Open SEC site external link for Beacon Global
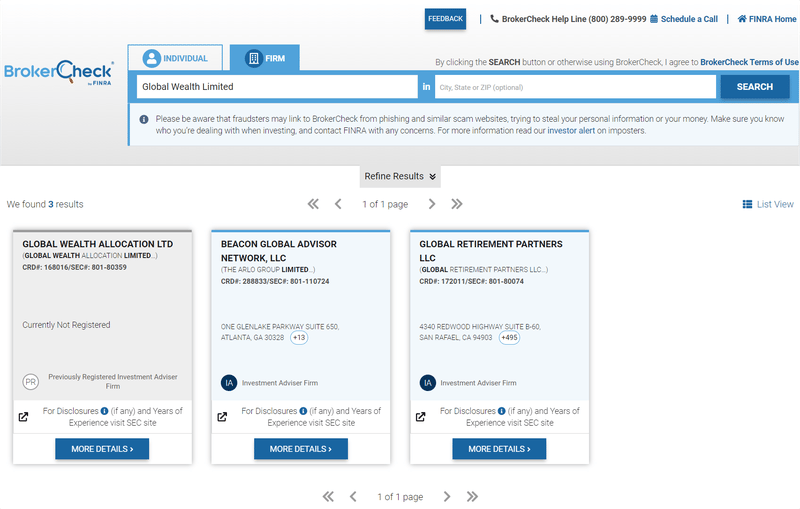 (222, 417)
